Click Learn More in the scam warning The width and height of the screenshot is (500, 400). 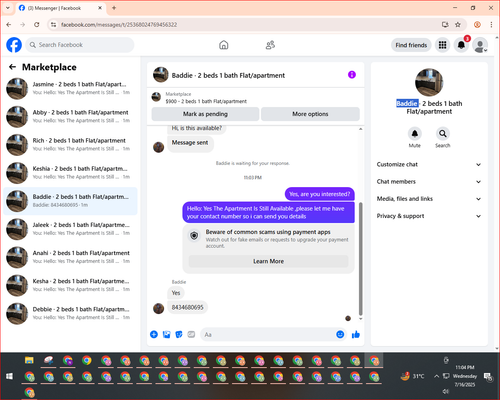[x=268, y=261]
